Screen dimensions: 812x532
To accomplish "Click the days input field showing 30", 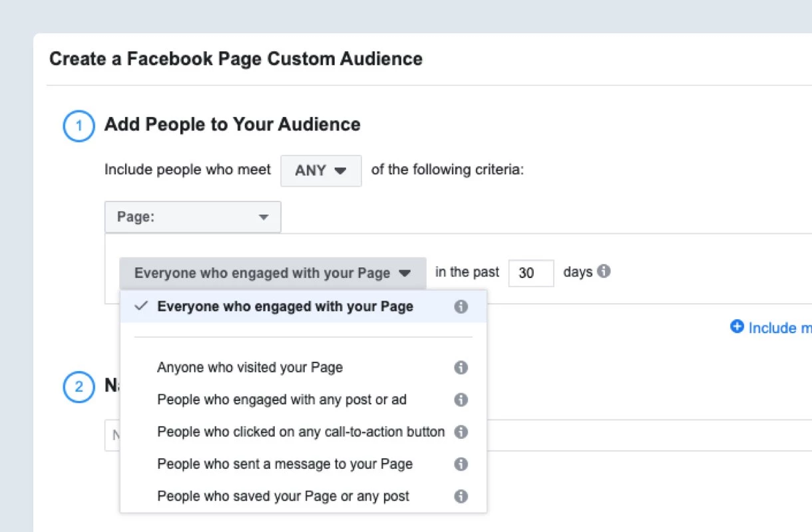I will (530, 273).
